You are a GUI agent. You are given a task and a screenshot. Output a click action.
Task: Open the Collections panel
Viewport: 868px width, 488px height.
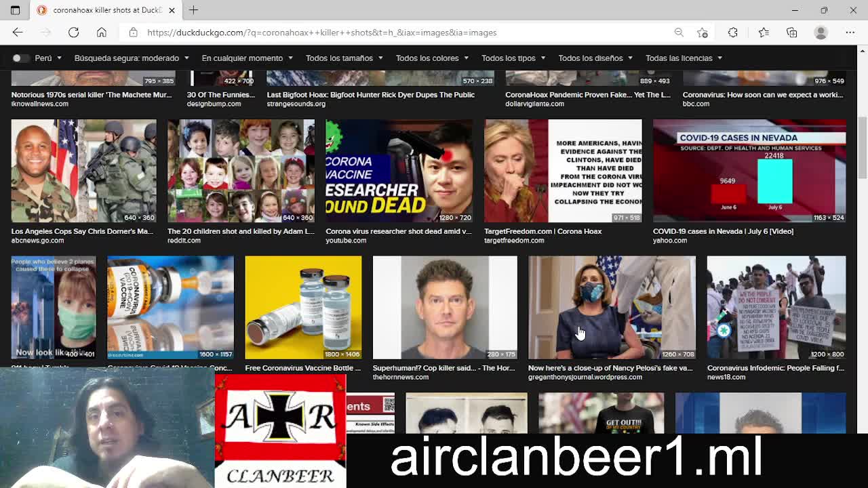click(791, 33)
